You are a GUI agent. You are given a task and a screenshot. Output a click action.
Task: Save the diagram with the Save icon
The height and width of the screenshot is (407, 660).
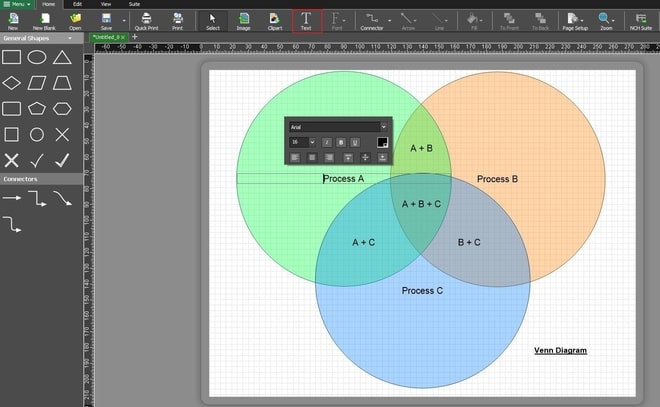tap(106, 21)
